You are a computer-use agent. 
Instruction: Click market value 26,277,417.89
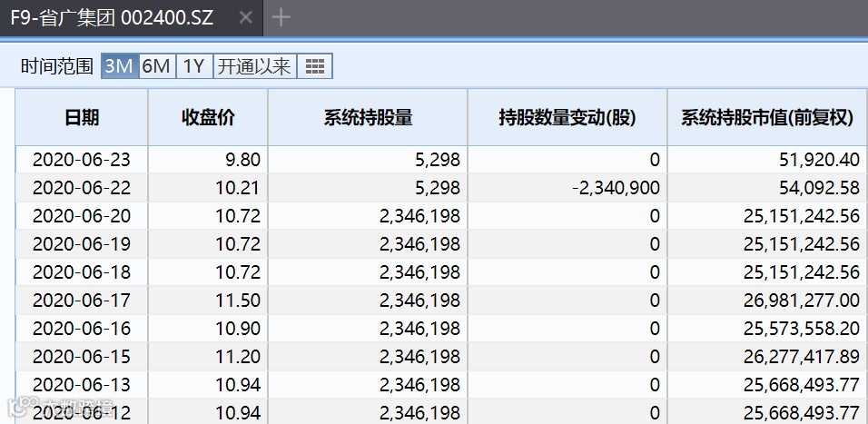[802, 357]
